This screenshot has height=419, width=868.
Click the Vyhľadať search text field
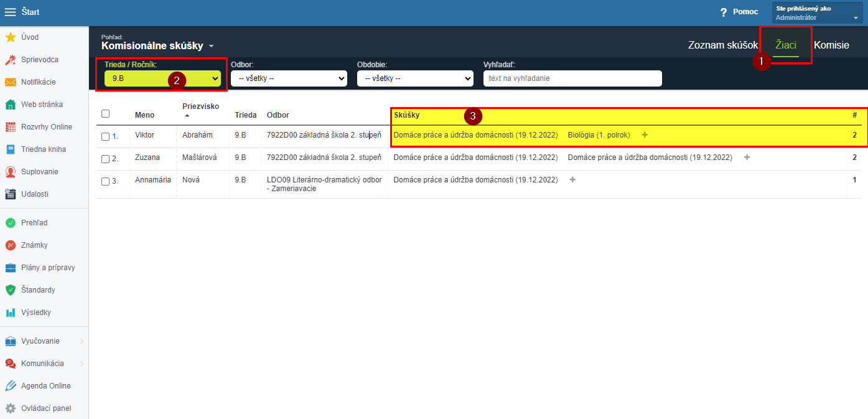pos(572,78)
